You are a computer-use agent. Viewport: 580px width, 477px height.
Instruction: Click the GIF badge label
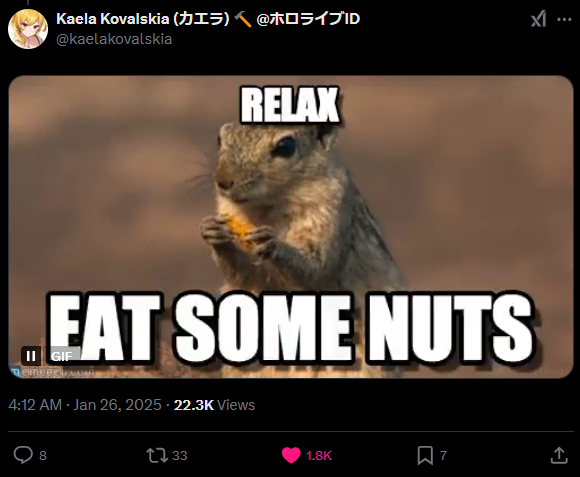tap(62, 356)
